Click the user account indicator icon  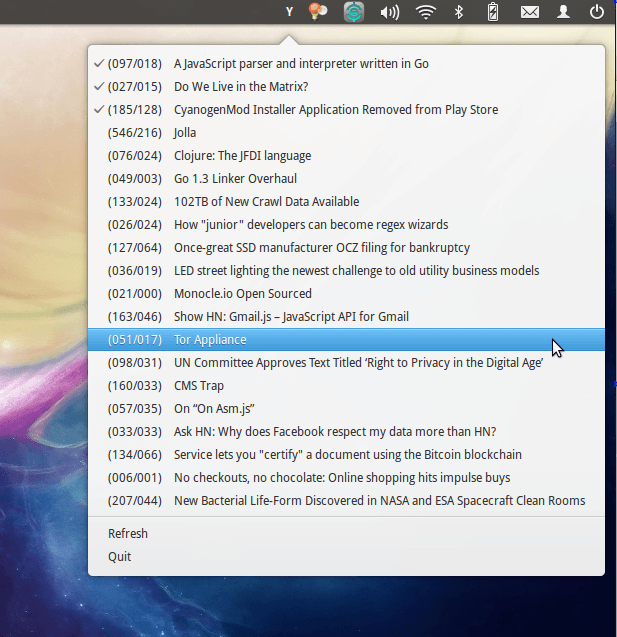563,12
